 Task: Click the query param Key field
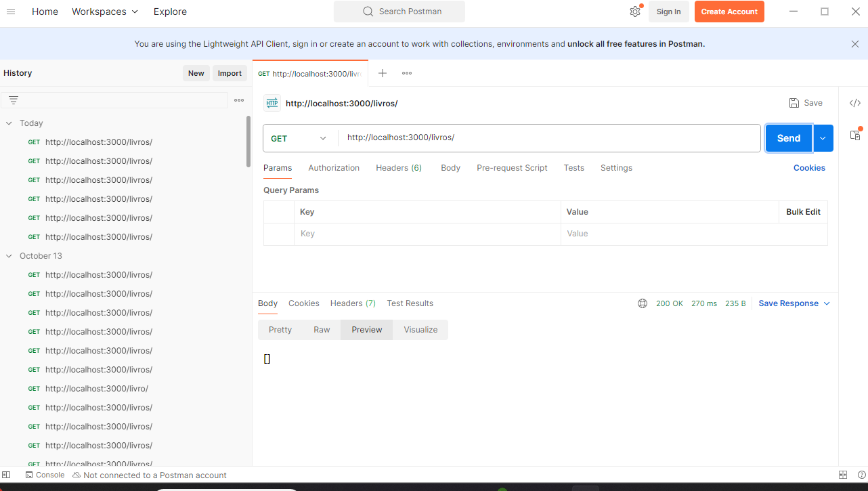(427, 234)
